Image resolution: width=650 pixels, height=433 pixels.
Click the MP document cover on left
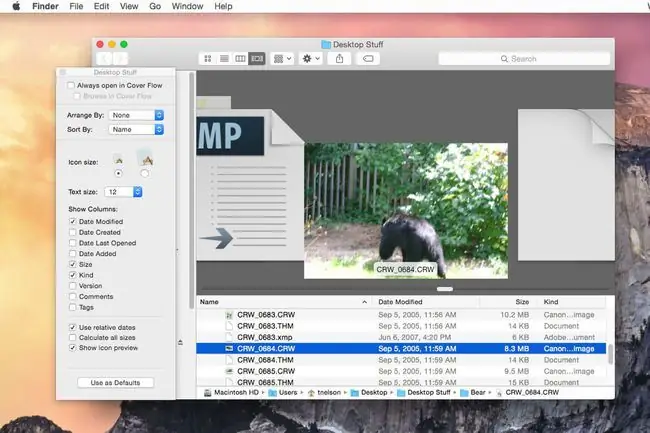(249, 184)
